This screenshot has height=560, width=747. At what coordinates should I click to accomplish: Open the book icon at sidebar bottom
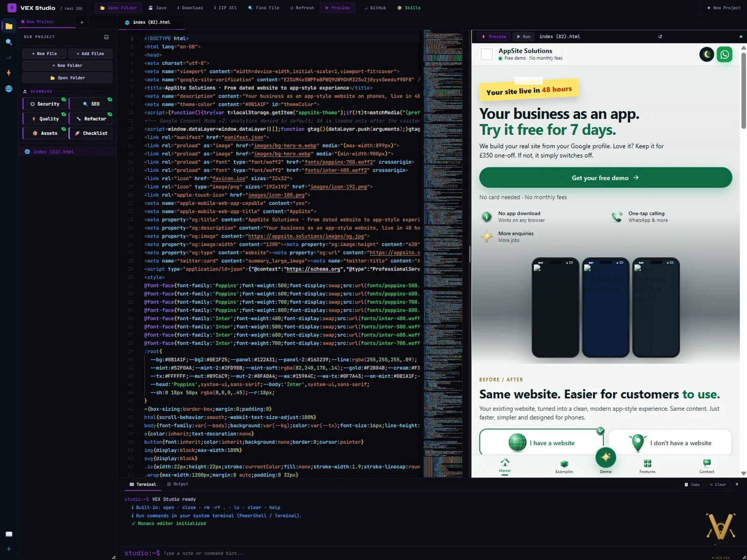(x=9, y=534)
